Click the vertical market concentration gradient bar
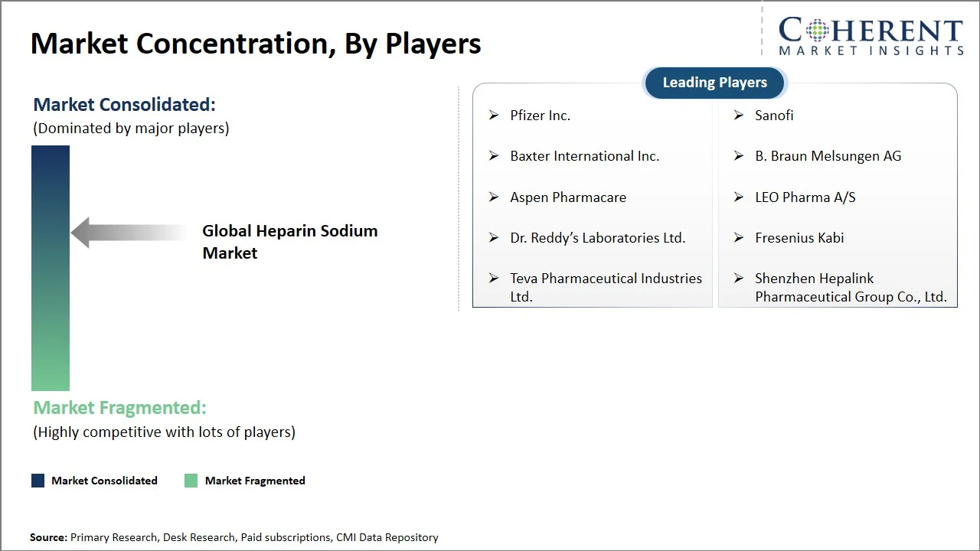This screenshot has height=551, width=980. pyautogui.click(x=51, y=268)
